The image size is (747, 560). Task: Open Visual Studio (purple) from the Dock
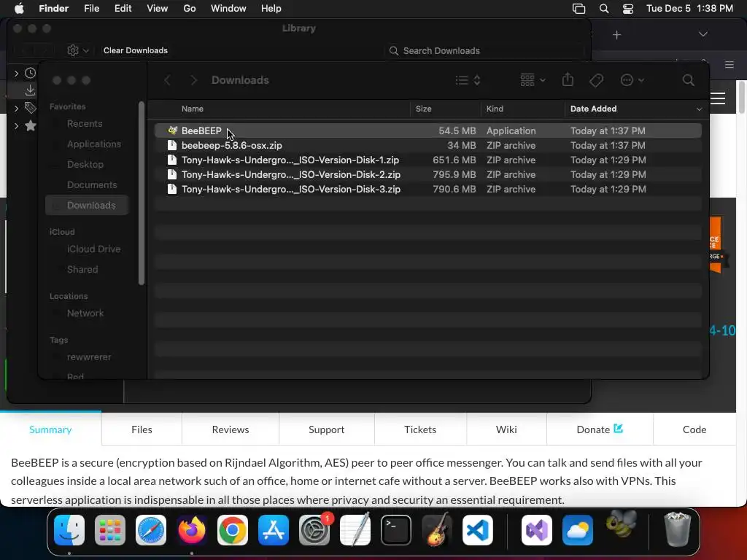coord(537,530)
